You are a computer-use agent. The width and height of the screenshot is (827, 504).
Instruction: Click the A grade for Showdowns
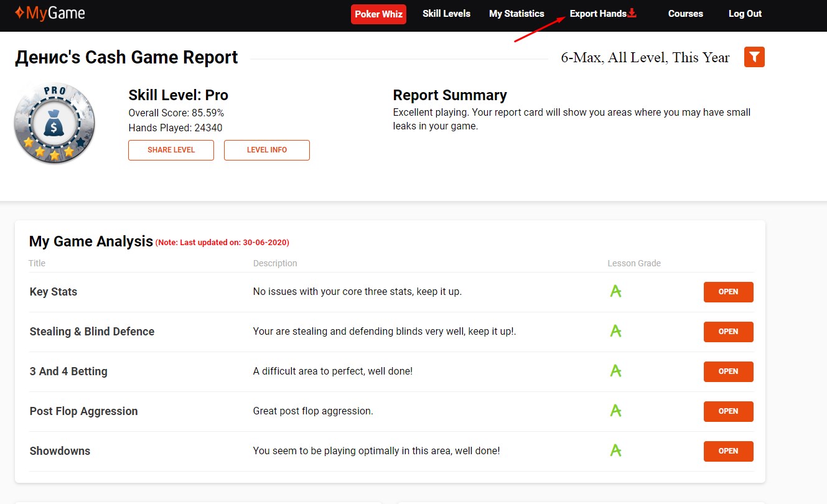615,450
